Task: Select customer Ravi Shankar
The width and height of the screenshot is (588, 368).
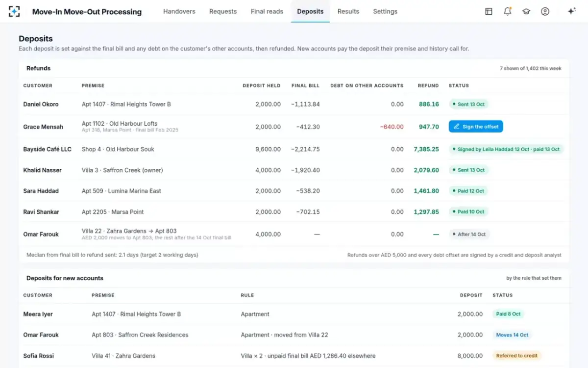Action: click(41, 212)
